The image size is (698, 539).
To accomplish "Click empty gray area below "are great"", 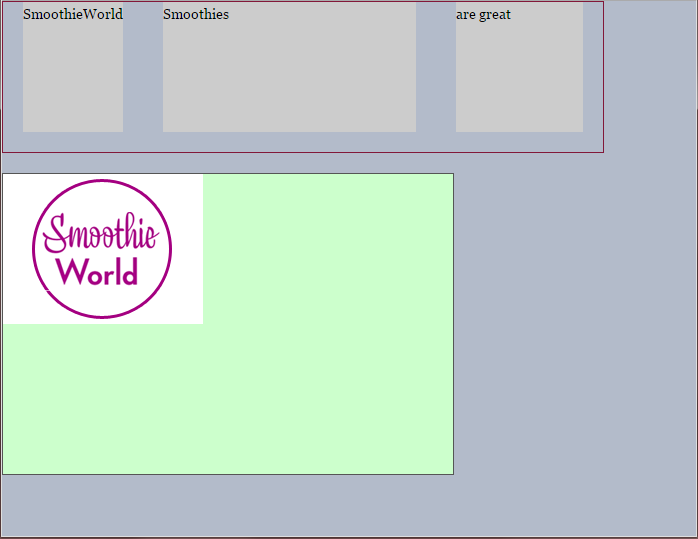I will coord(519,80).
